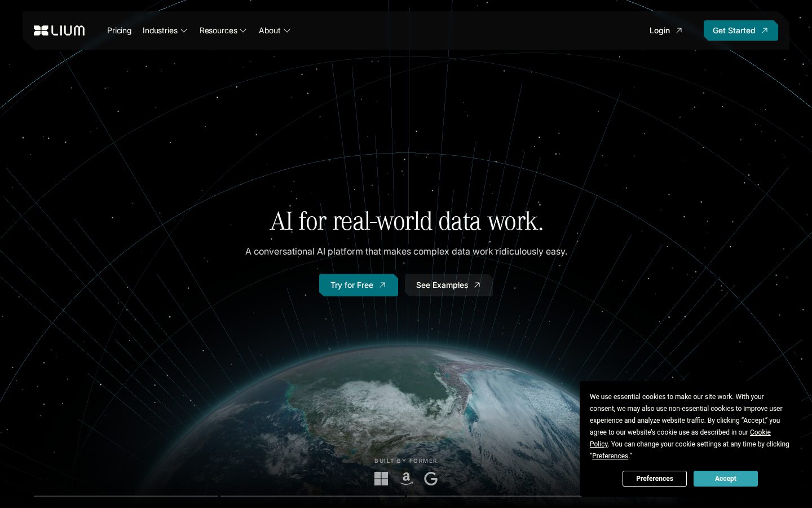Click the headline "AI for real-world data work."
The image size is (812, 508).
(407, 221)
